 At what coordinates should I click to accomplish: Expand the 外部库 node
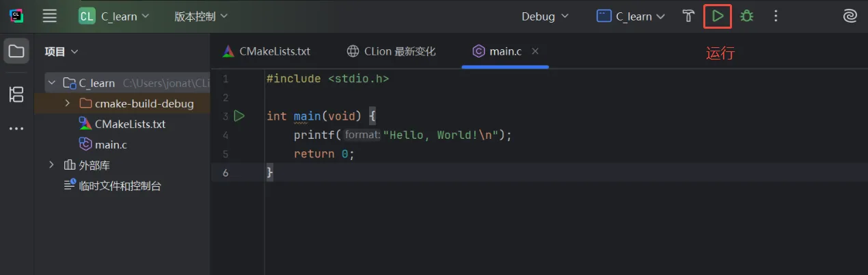click(x=52, y=165)
